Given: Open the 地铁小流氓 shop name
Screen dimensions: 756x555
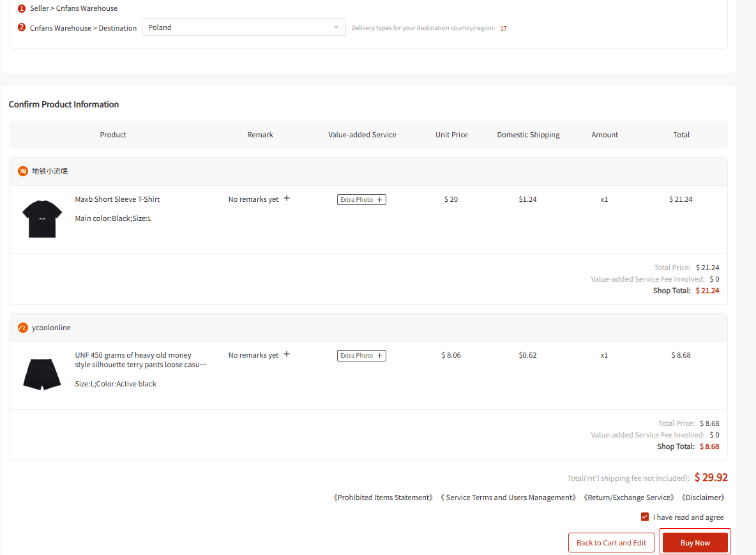Looking at the screenshot, I should [50, 171].
